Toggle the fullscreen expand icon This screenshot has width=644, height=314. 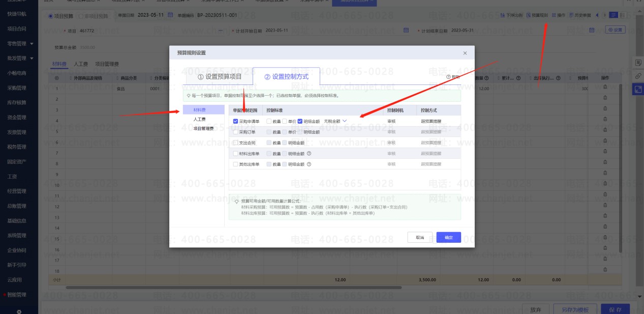pos(638,89)
